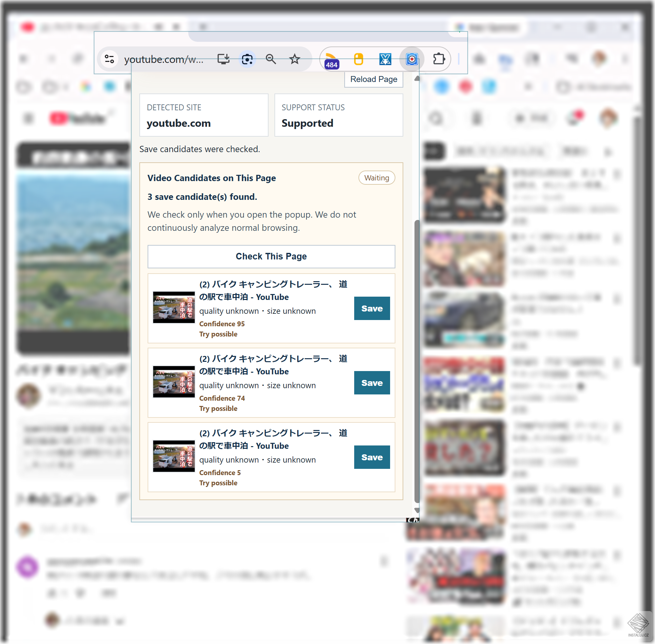Click the zoom magnifier icon in address bar

pos(271,59)
